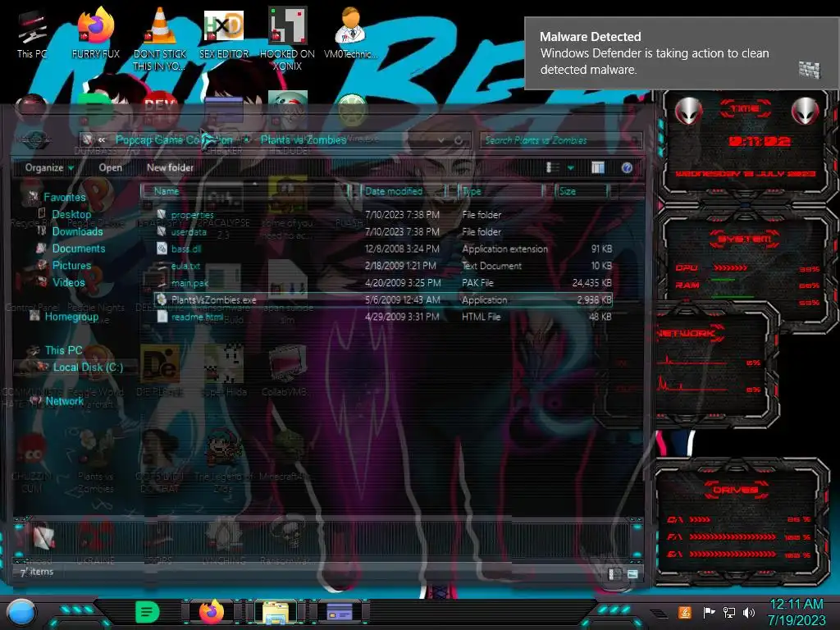Select the eula.txt file
Viewport: 840px width, 630px height.
tap(382, 266)
